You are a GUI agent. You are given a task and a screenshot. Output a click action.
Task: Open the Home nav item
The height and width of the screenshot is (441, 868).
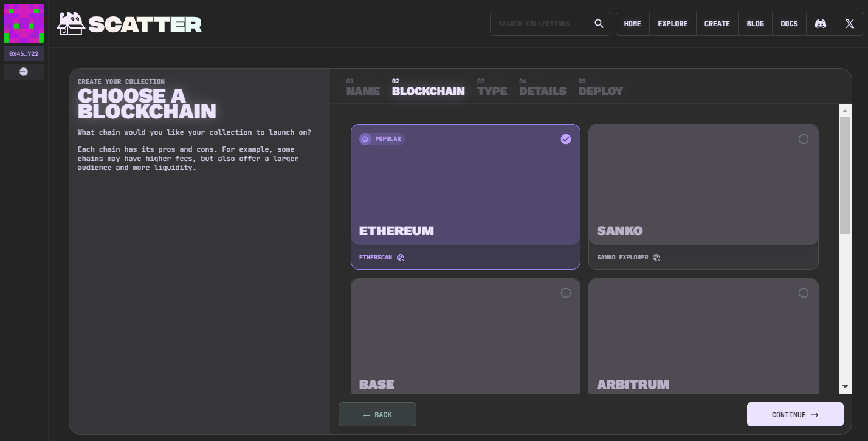(x=633, y=24)
